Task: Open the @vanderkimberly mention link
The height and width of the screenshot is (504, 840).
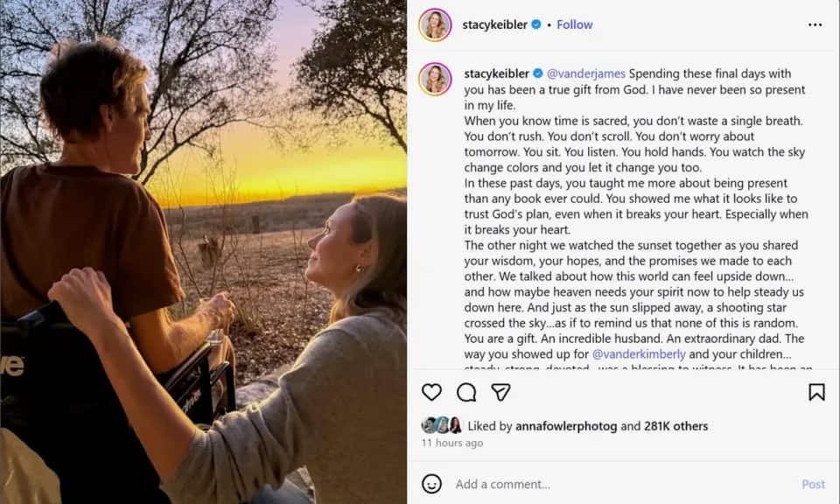Action: click(640, 354)
